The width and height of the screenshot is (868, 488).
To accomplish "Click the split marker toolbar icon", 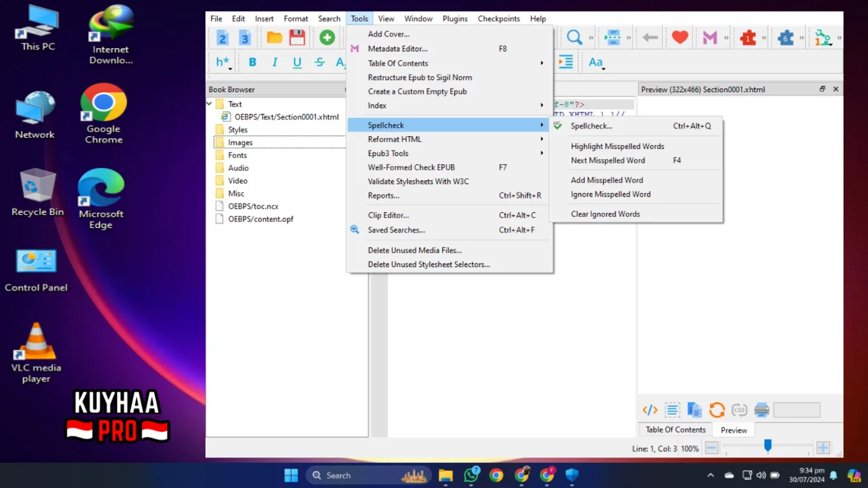I will pos(612,38).
